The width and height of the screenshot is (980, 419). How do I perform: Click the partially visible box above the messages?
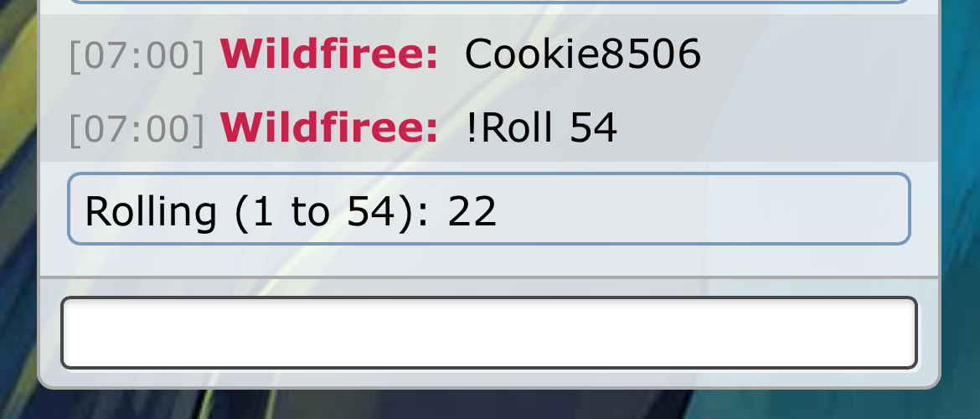489,2
